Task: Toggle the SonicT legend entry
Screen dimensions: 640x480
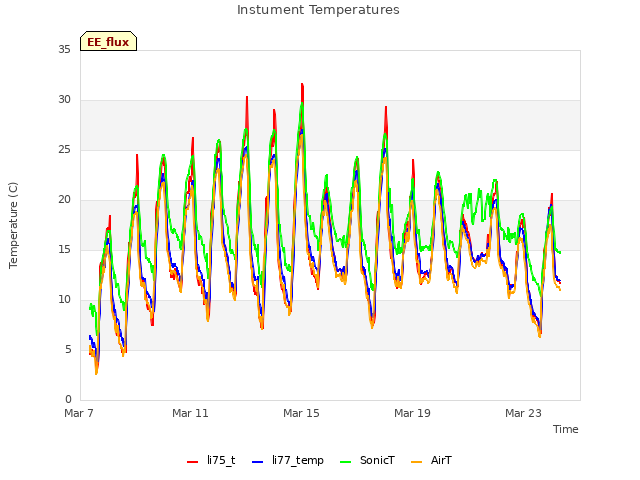Action: pyautogui.click(x=367, y=460)
